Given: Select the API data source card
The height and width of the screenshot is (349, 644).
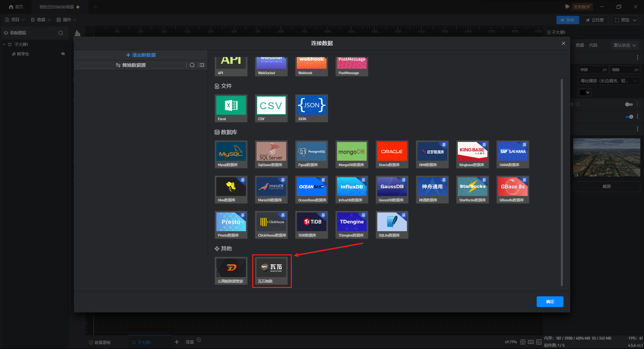Looking at the screenshot, I should pyautogui.click(x=231, y=66).
